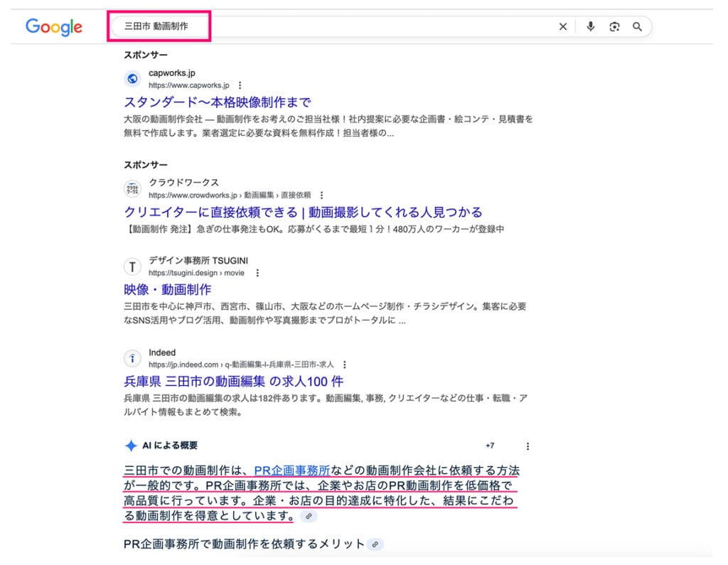
Task: Click the Google logo
Action: click(54, 27)
